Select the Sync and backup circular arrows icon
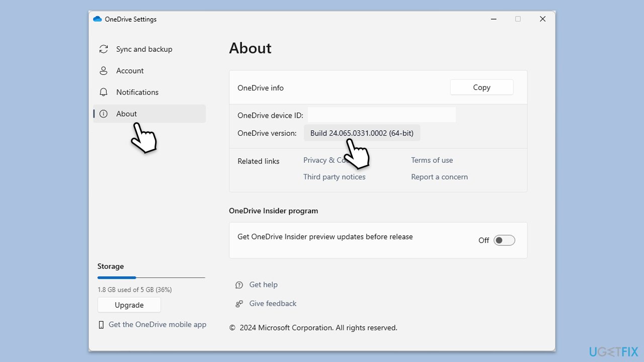 coord(103,49)
